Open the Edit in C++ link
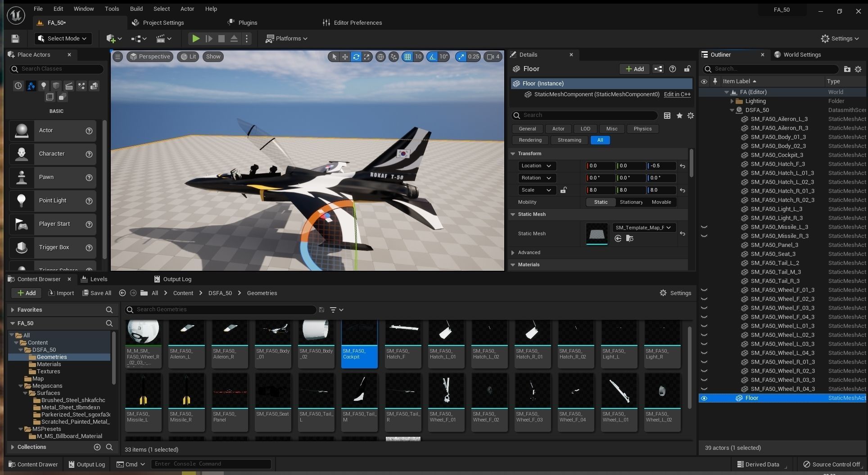This screenshot has width=868, height=475. pos(677,94)
